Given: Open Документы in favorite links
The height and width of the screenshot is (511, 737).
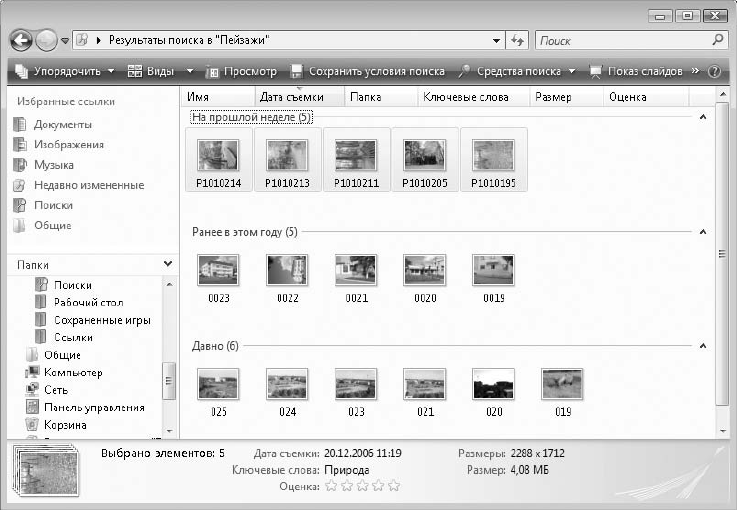Looking at the screenshot, I should [x=62, y=125].
